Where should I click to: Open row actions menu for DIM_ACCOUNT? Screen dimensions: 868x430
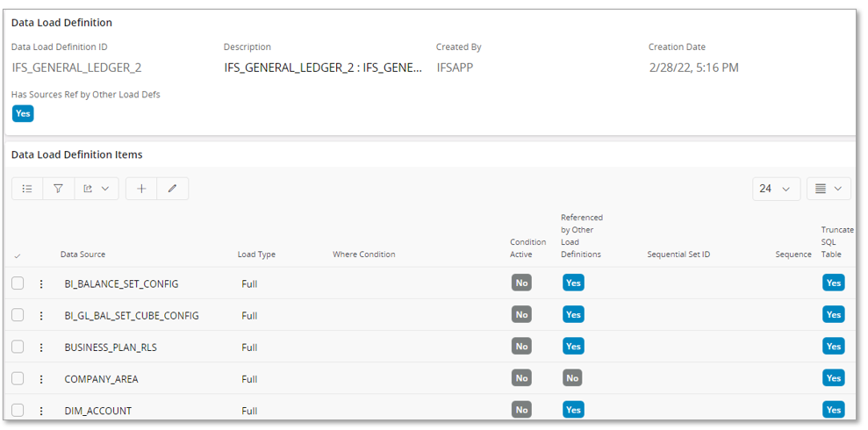[x=41, y=411]
